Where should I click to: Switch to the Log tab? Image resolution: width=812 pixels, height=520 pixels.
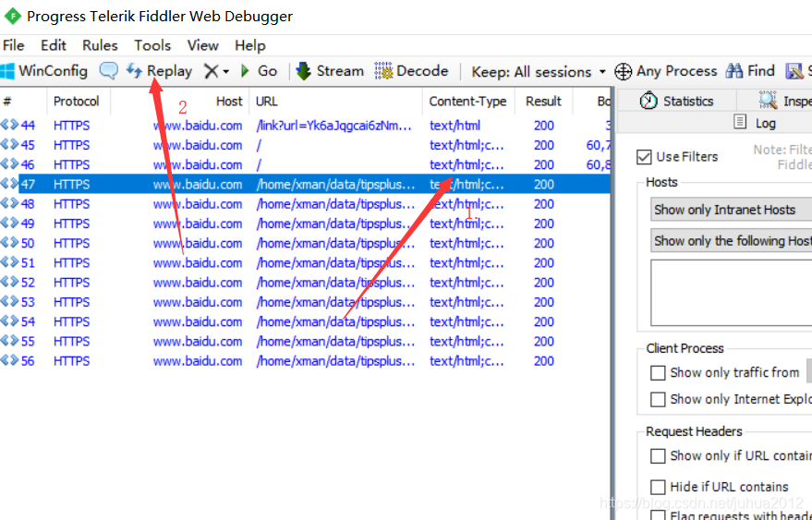pos(755,123)
